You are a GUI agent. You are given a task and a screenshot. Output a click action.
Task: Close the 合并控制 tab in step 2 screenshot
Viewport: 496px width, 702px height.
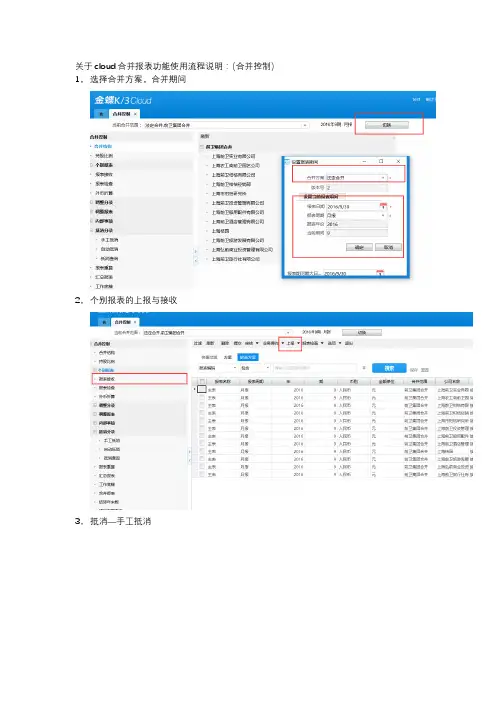[135, 322]
